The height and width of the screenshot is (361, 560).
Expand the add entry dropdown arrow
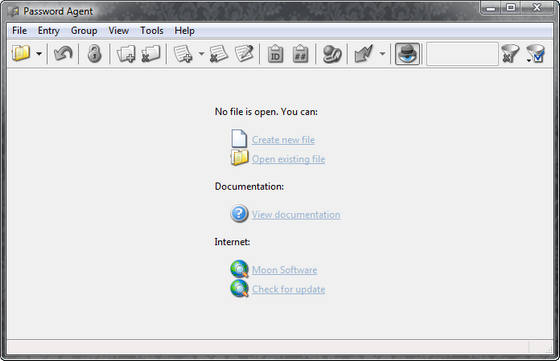pyautogui.click(x=201, y=54)
